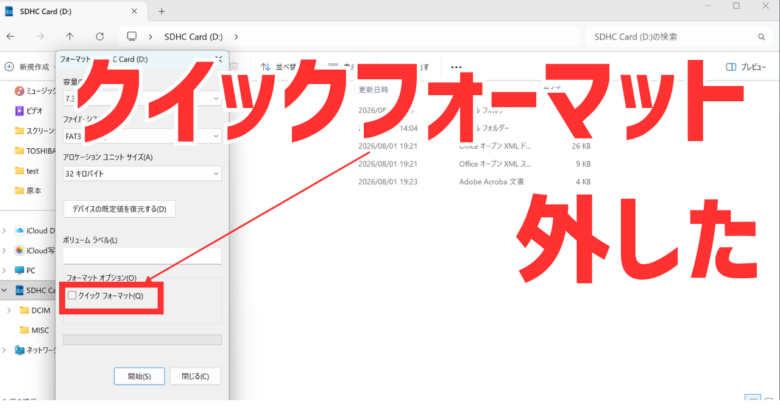Expand the PC tree node
780x410 pixels.
click(4, 270)
